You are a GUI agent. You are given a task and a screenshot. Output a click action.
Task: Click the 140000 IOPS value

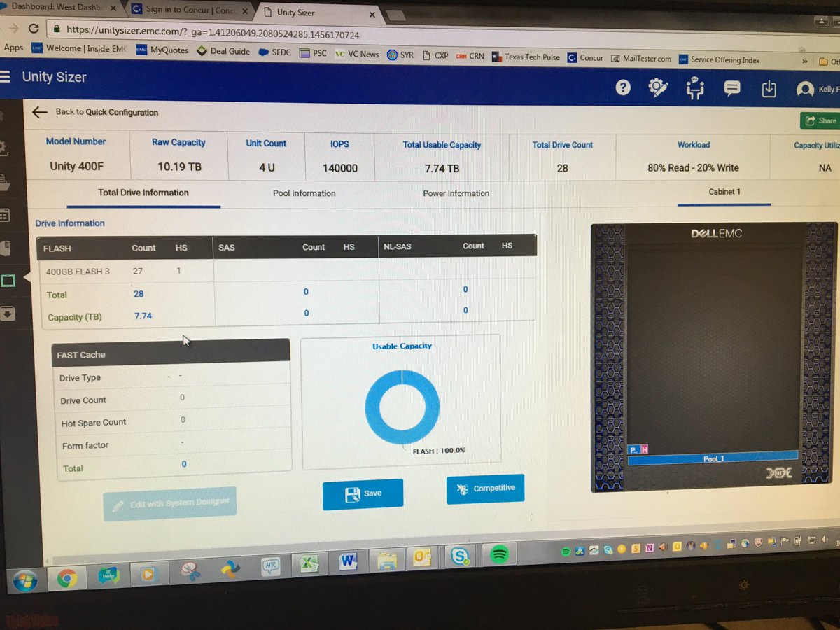(339, 168)
